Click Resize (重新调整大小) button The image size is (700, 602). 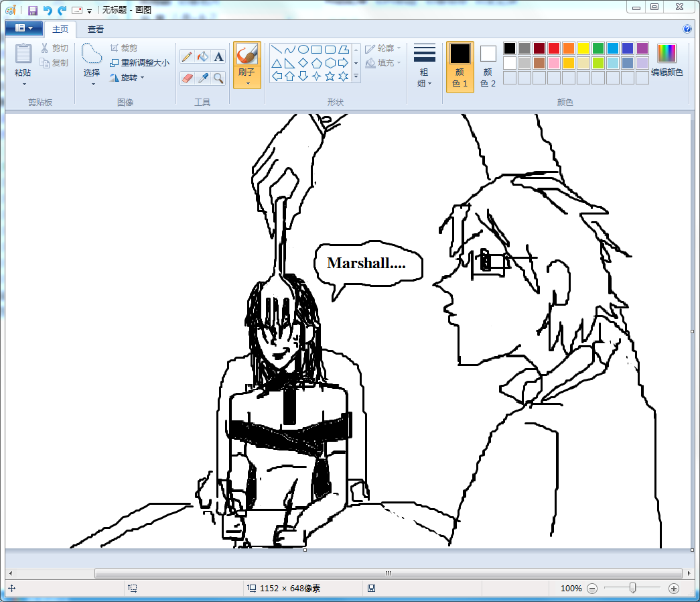tap(140, 63)
